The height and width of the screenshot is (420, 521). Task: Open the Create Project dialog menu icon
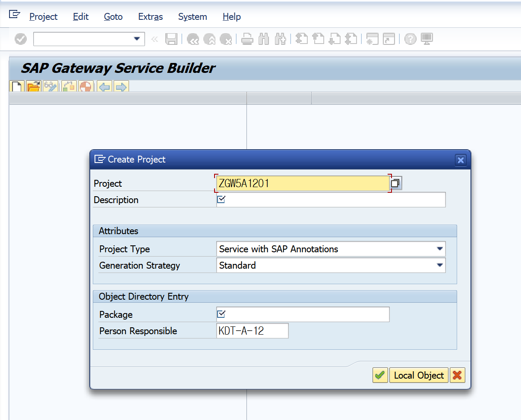tap(100, 159)
